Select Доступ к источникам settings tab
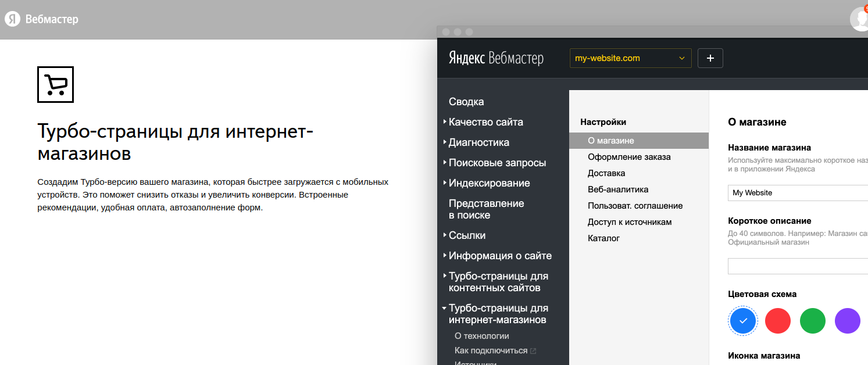The height and width of the screenshot is (365, 868). pyautogui.click(x=630, y=222)
